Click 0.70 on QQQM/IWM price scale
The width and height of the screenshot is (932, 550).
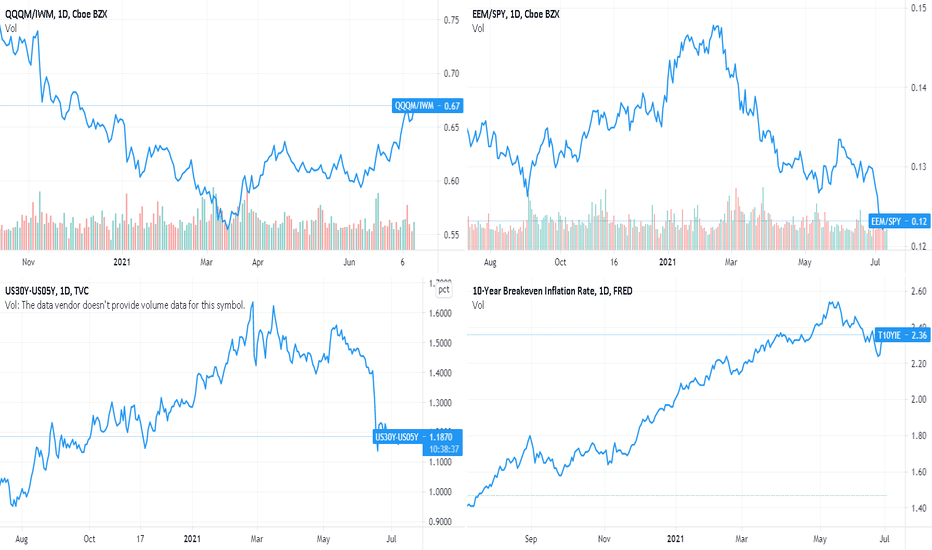tap(451, 73)
